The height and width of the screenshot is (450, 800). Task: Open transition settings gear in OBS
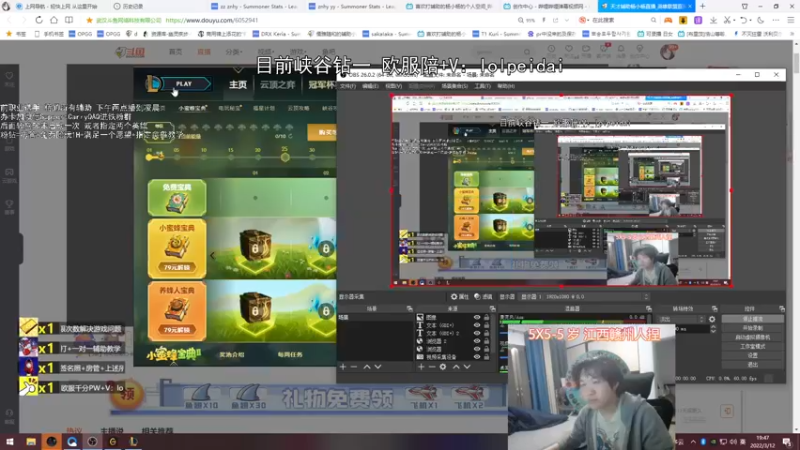(x=712, y=319)
